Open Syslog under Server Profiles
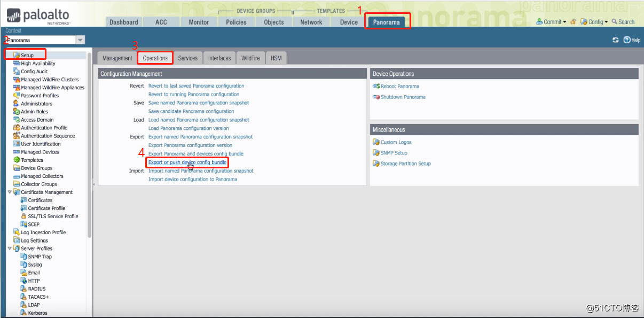Screen dimensions: 644x318 35,265
